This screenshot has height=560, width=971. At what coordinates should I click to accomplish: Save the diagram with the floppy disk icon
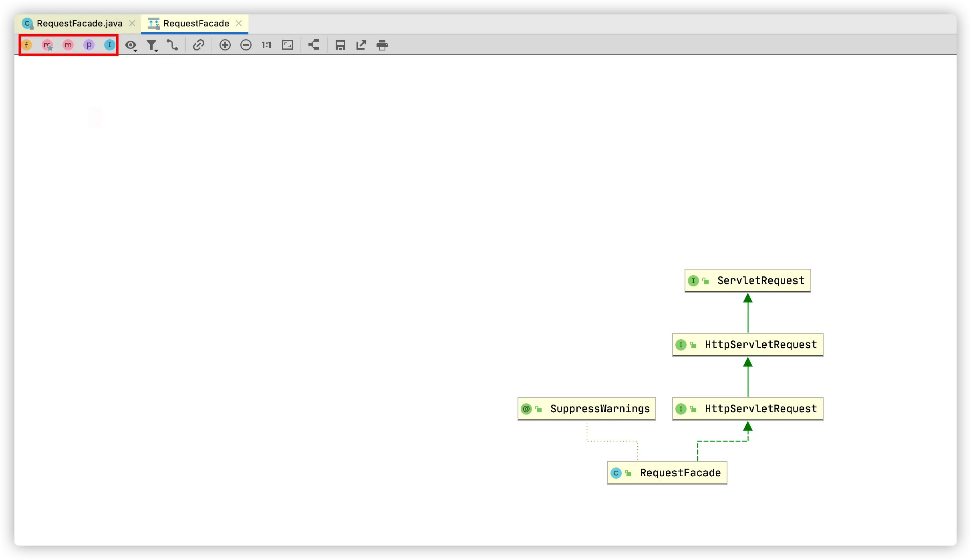[x=340, y=45]
